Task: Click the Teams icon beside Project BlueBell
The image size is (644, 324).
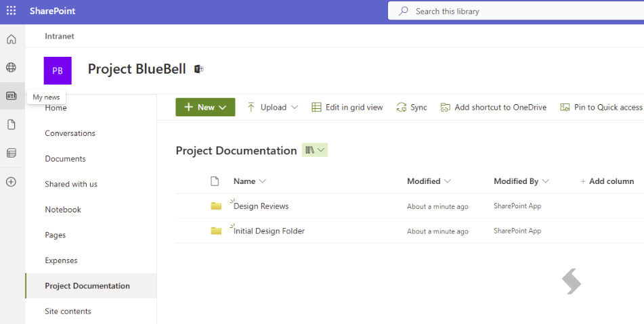Action: pyautogui.click(x=199, y=69)
